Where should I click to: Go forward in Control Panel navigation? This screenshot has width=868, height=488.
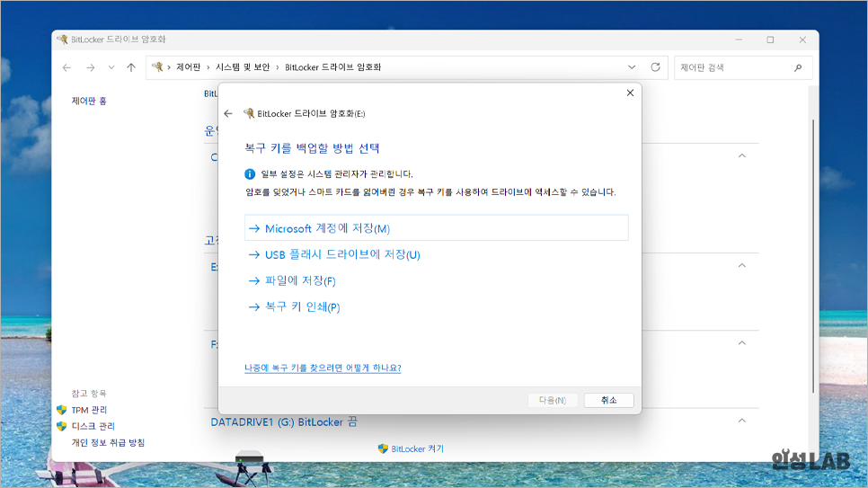[90, 67]
